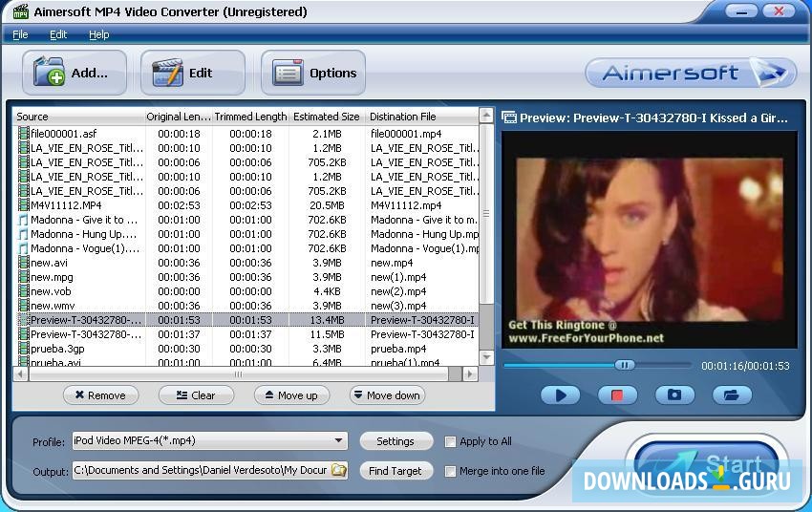The height and width of the screenshot is (512, 812).
Task: Click the film icon next to prueba.3gp
Action: [23, 349]
